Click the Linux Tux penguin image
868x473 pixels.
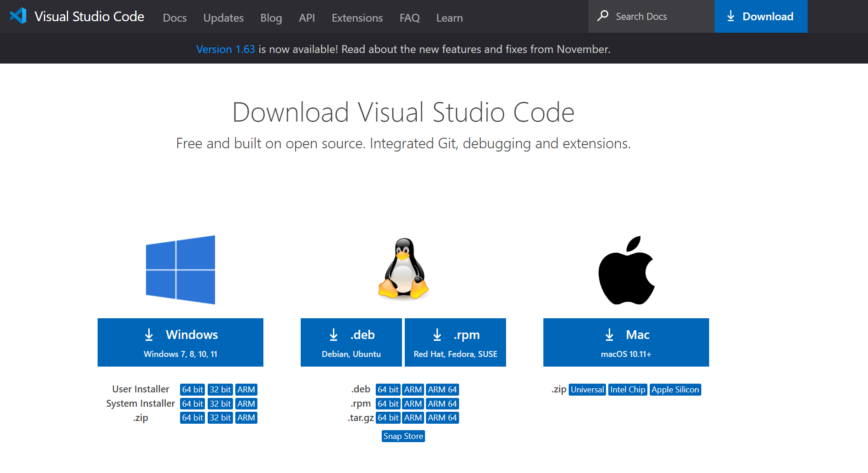[x=403, y=269]
